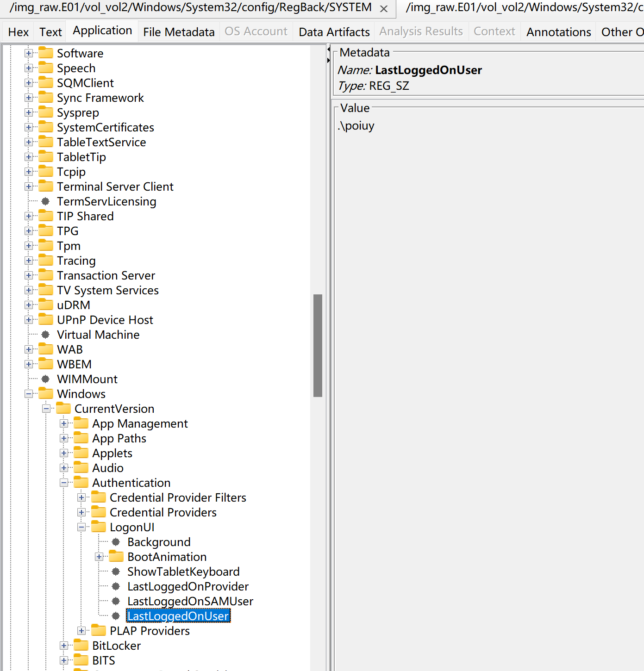Select the LastLoggedOnSAMUser entry
644x671 pixels.
click(x=190, y=601)
